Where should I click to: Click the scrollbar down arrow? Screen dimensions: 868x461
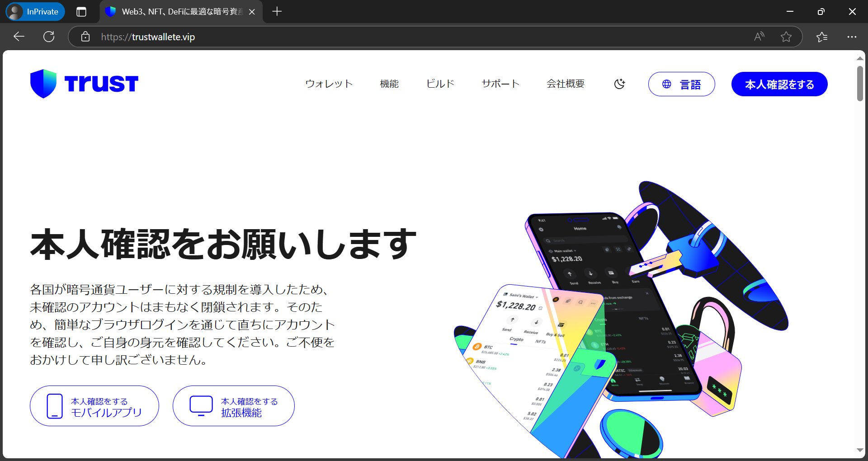[860, 450]
